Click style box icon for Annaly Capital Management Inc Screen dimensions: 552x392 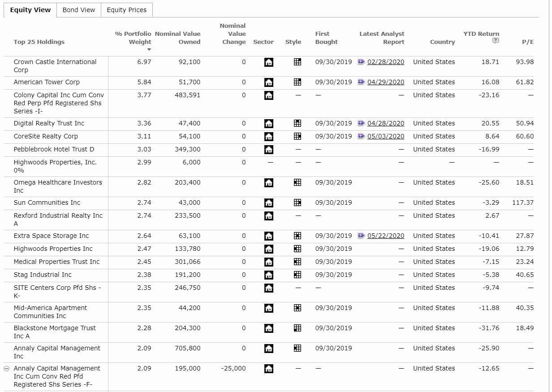(x=297, y=348)
